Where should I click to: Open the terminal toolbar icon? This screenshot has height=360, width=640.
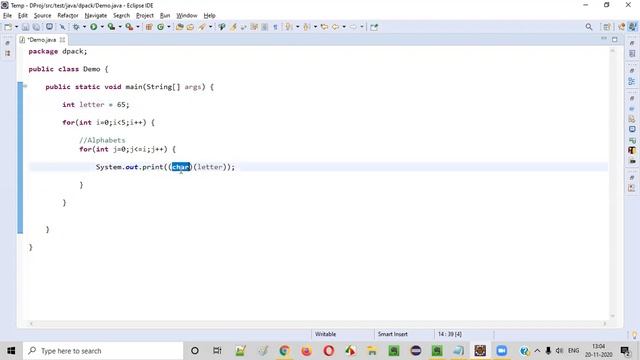click(x=49, y=27)
